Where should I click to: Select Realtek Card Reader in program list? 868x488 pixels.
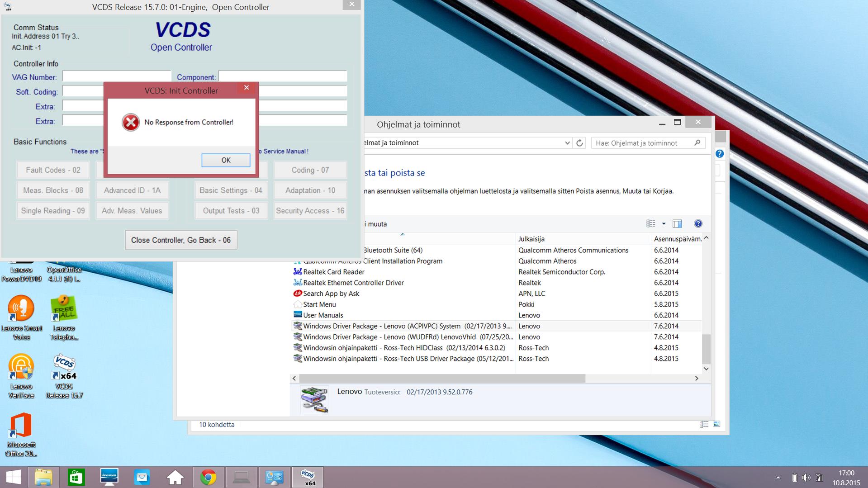point(333,272)
